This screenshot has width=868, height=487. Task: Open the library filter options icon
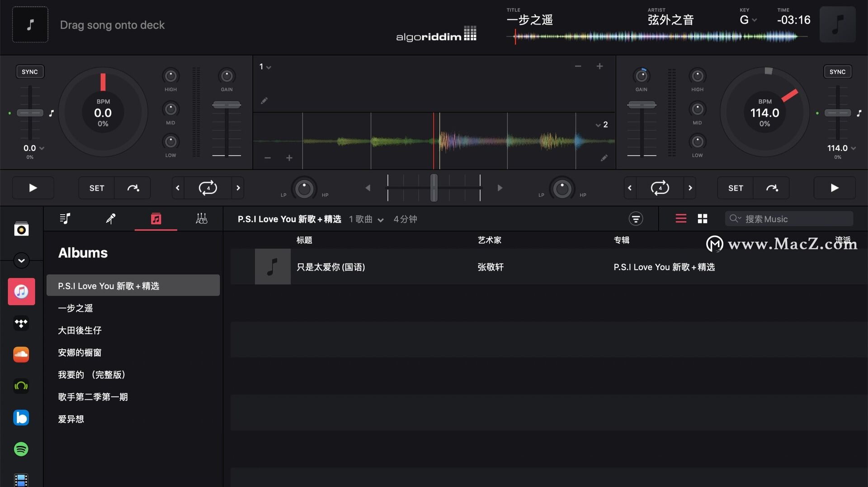point(636,219)
